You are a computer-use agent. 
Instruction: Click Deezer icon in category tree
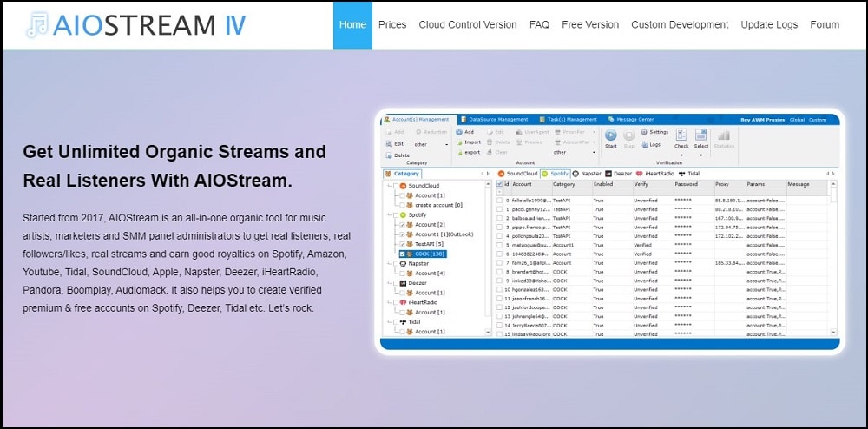tap(403, 283)
